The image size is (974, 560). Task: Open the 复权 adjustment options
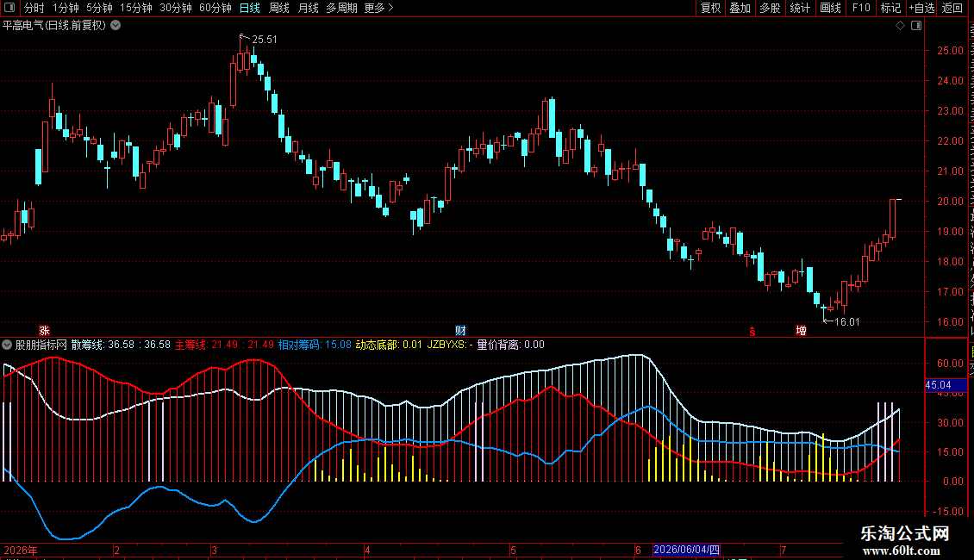(710, 8)
